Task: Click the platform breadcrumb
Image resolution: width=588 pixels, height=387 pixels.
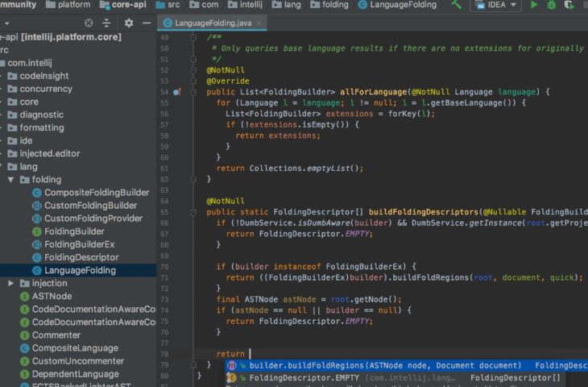Action: [68, 5]
